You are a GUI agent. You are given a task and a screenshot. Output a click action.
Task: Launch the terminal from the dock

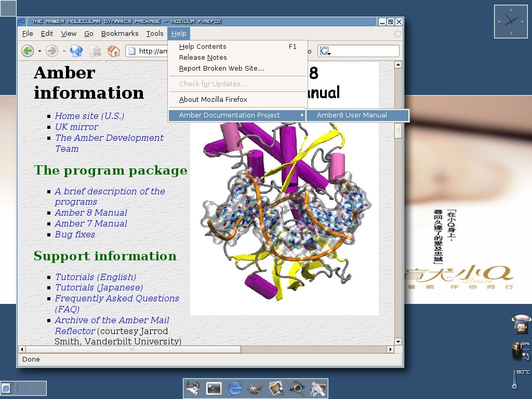coord(214,388)
